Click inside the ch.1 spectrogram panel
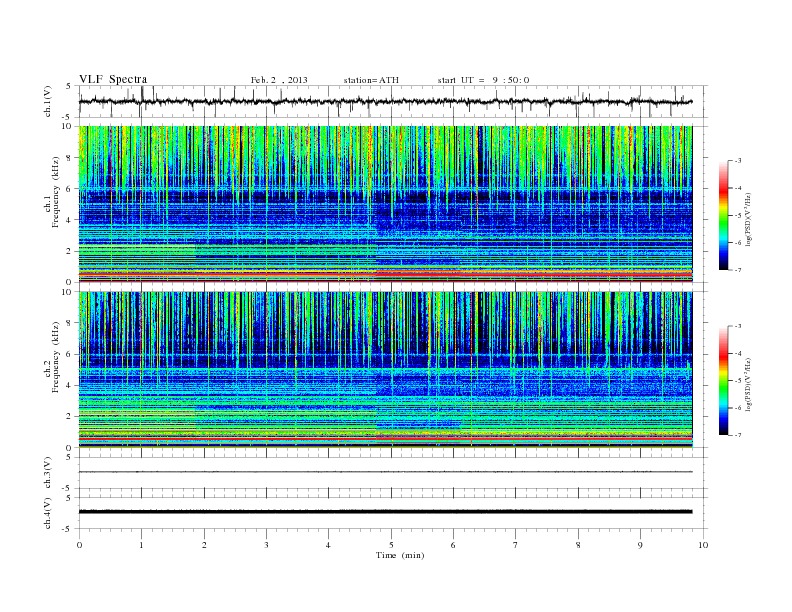The height and width of the screenshot is (612, 792). point(385,204)
